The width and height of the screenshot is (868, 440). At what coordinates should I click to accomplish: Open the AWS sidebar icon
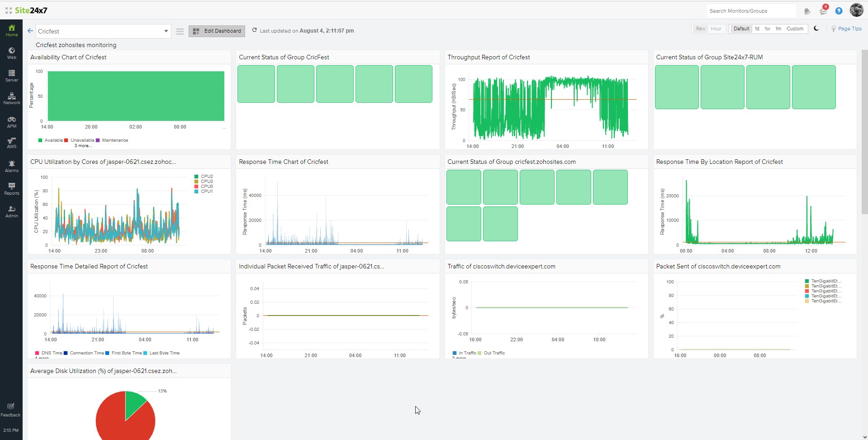point(11,143)
